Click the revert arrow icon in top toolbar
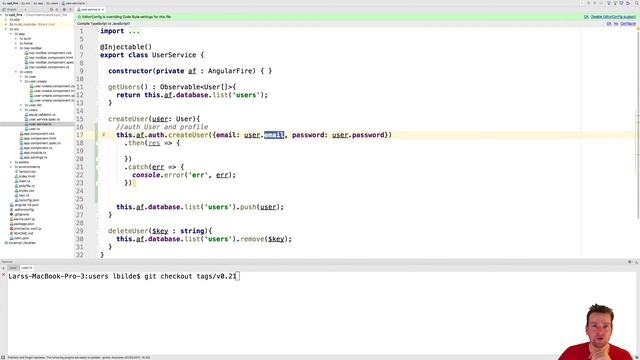Image resolution: width=640 pixels, height=360 pixels. tap(628, 3)
